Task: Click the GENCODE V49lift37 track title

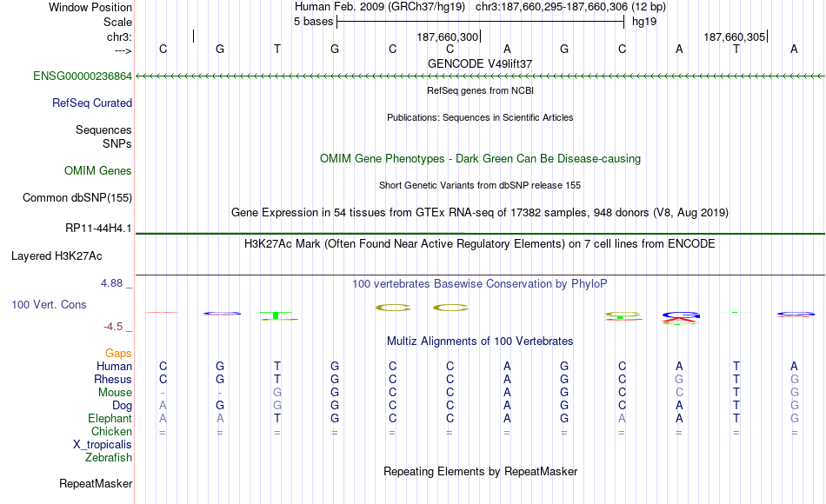Action: coord(480,63)
